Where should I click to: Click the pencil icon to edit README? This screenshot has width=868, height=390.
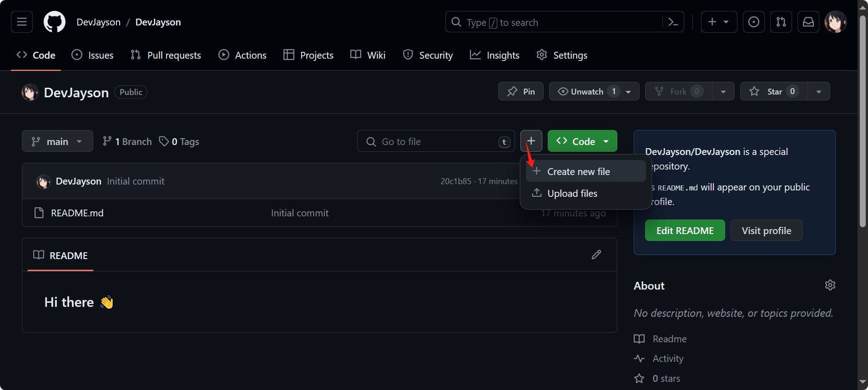click(x=596, y=255)
